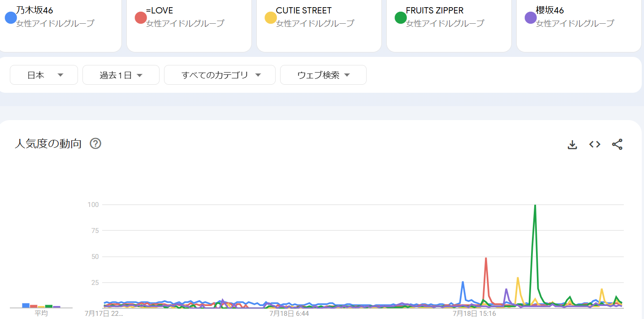The image size is (644, 319).
Task: Click the green dot for FRUITS ZIPPER
Action: coord(401,18)
